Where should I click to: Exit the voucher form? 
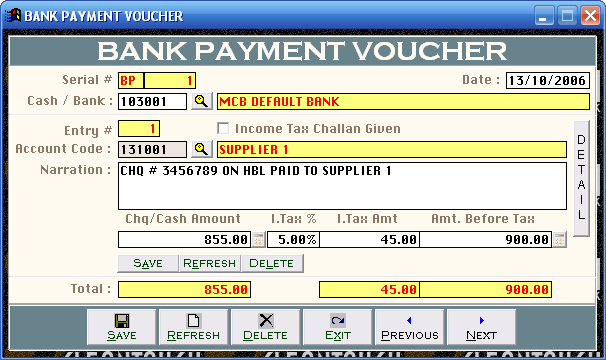337,327
